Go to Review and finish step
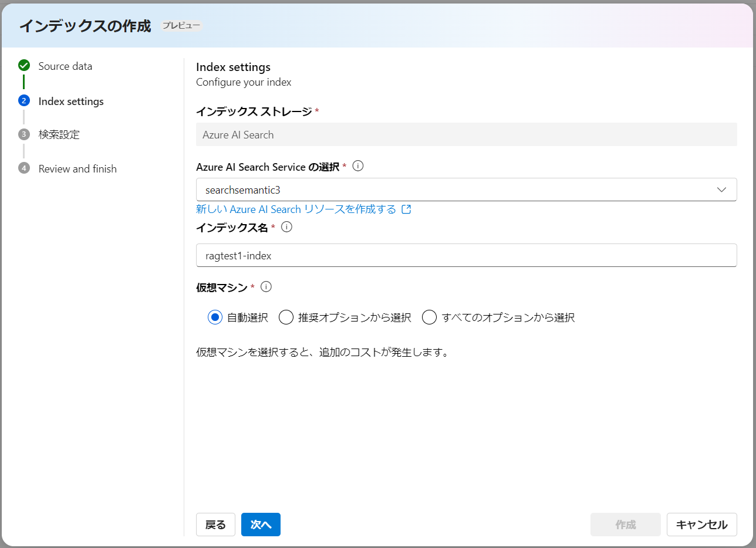Screen dimensions: 756x548 click(x=77, y=169)
